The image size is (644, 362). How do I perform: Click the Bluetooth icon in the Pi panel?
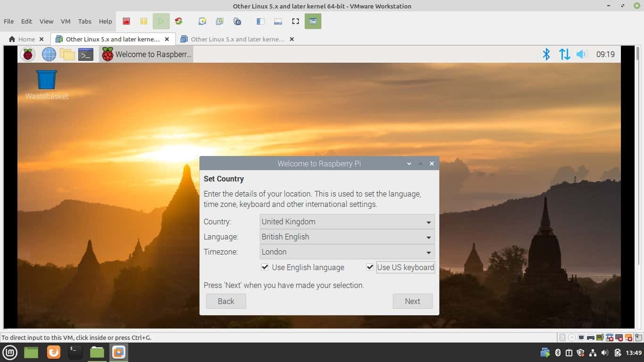[546, 54]
